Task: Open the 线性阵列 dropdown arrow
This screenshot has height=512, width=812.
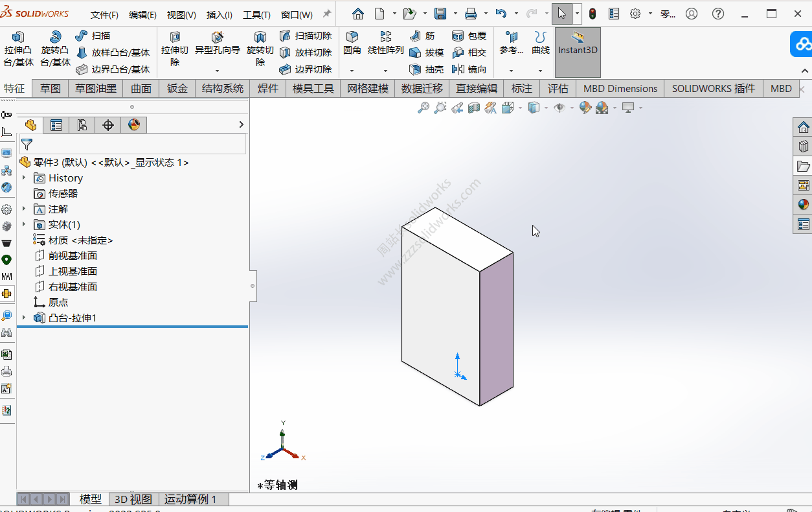Action: point(385,71)
